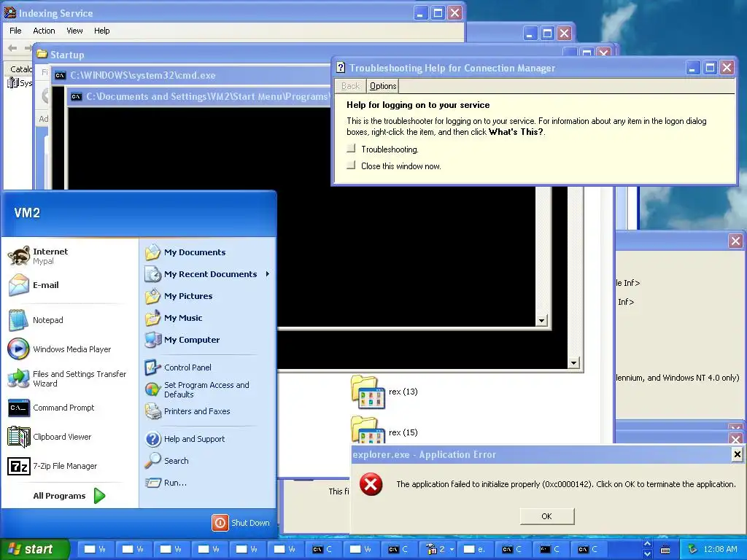The image size is (747, 560).
Task: Open Options in Troubleshooting Help window
Action: pos(383,86)
